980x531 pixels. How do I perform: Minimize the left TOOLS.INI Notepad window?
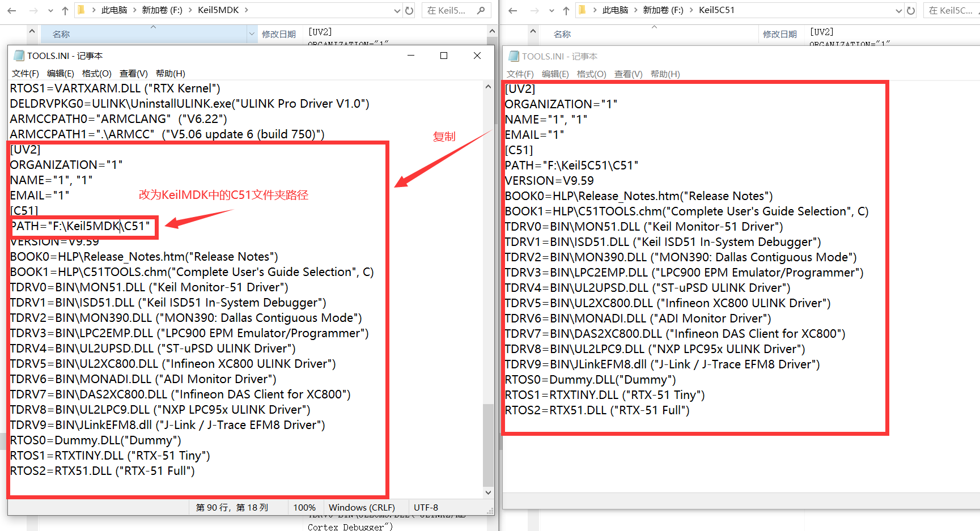pyautogui.click(x=411, y=56)
